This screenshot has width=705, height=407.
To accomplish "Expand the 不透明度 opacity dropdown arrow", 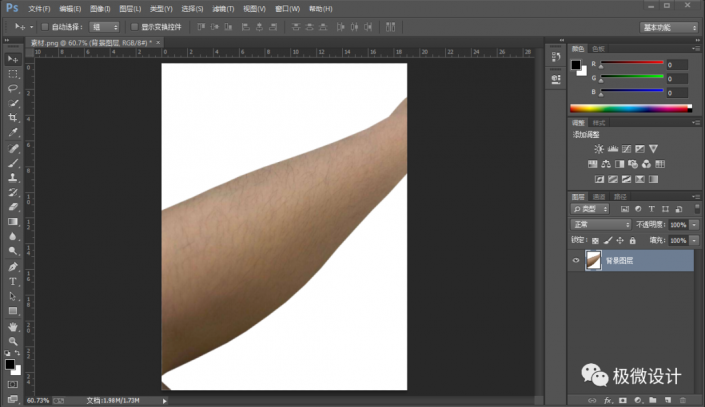I will point(694,225).
